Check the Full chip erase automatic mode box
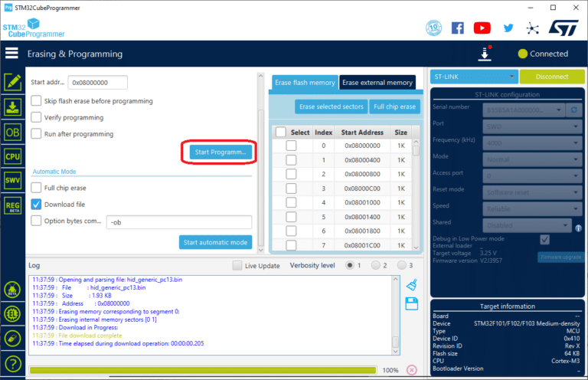The width and height of the screenshot is (588, 380). (36, 188)
